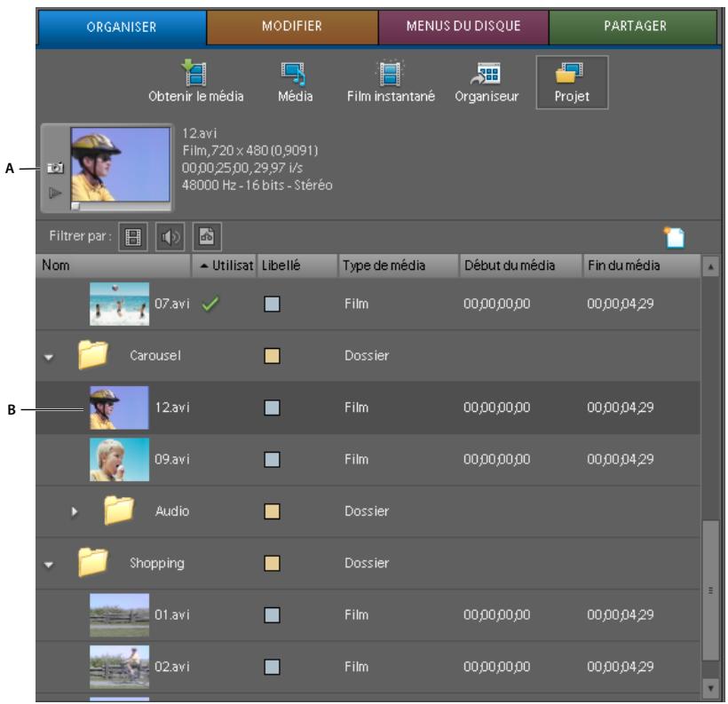Viewport: 728px width, 704px height.
Task: Open the Organiseur icon
Action: pyautogui.click(x=487, y=82)
